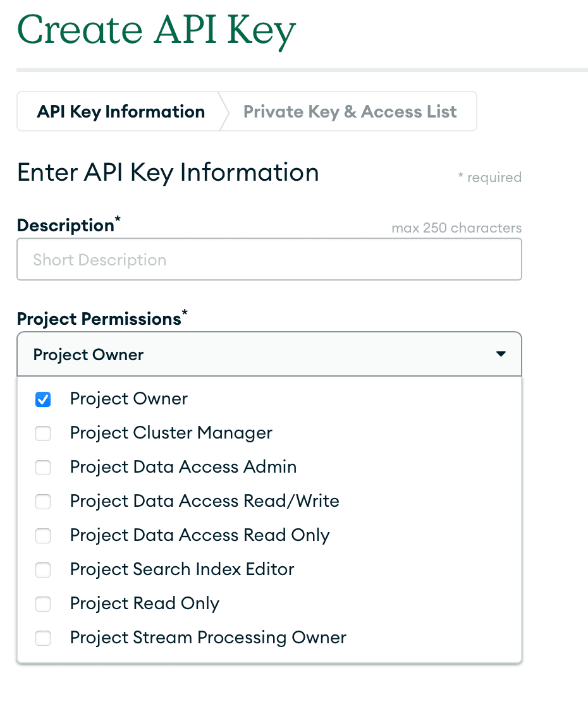Open the Project Permissions combo box
This screenshot has height=709, width=588.
[x=269, y=354]
